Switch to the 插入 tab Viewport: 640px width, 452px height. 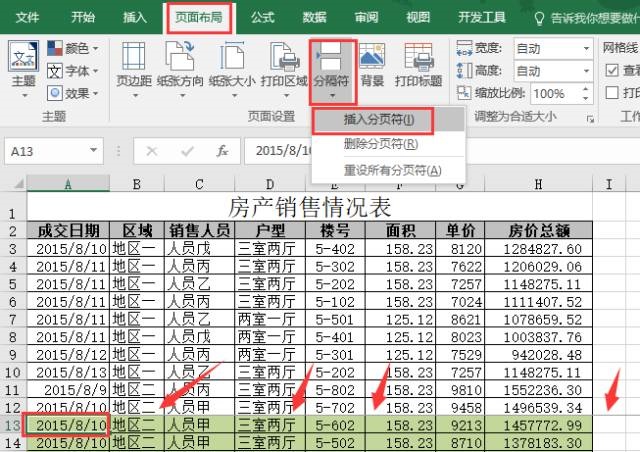(x=134, y=18)
